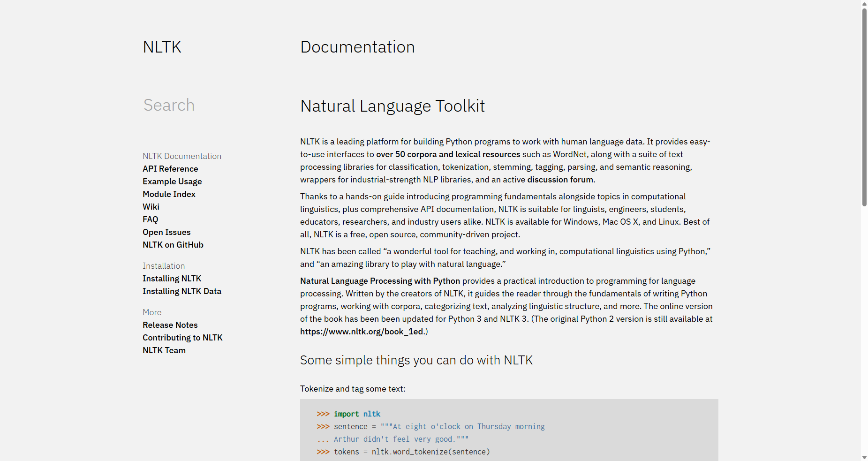Open the API Reference page
Screen dimensions: 868x461
pyautogui.click(x=170, y=169)
